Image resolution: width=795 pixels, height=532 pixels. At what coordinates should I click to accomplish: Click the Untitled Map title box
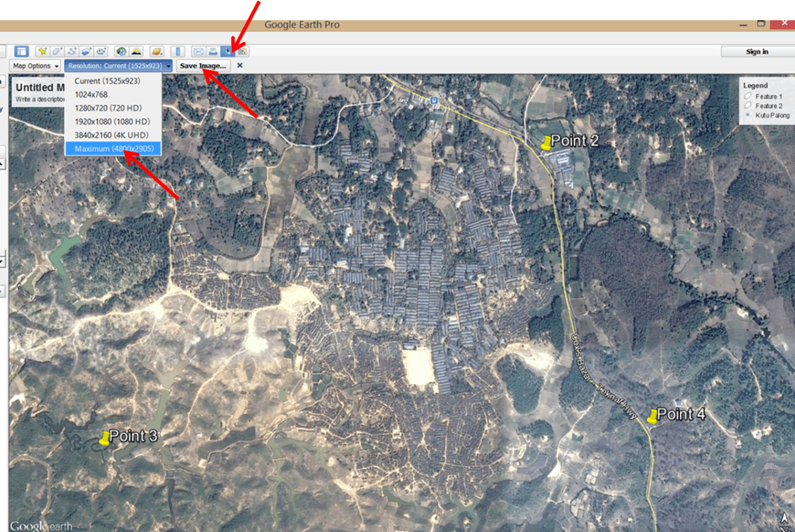click(40, 88)
